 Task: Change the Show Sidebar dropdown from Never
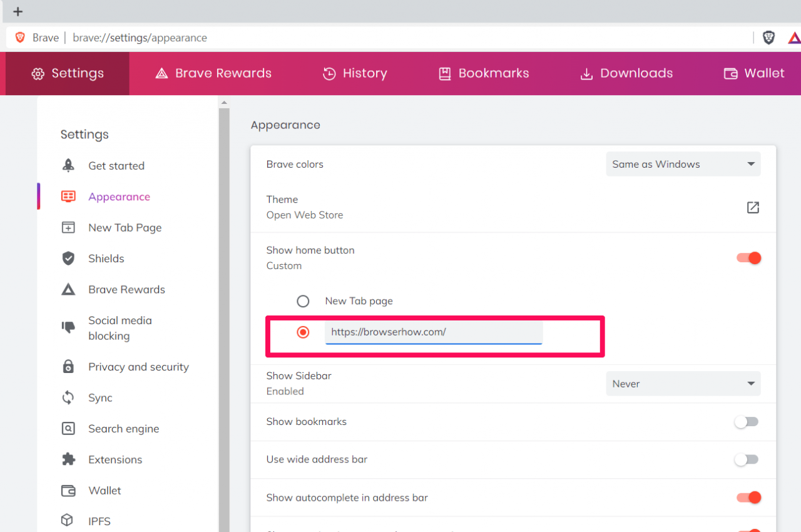pos(683,384)
